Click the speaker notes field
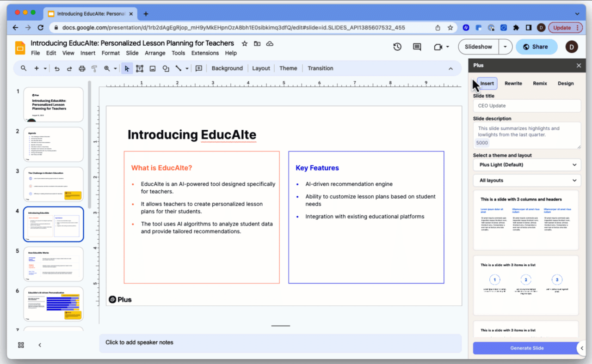The image size is (592, 364). point(277,342)
